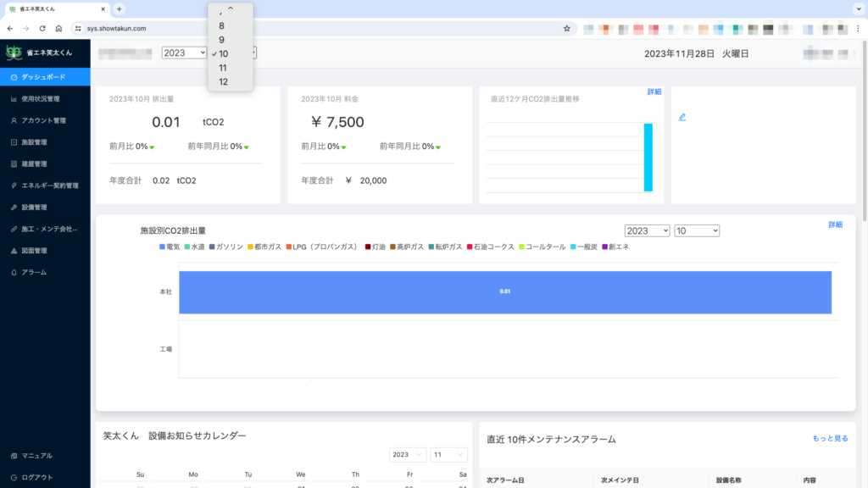
Task: Bookmark this page with the star icon
Action: click(x=566, y=28)
